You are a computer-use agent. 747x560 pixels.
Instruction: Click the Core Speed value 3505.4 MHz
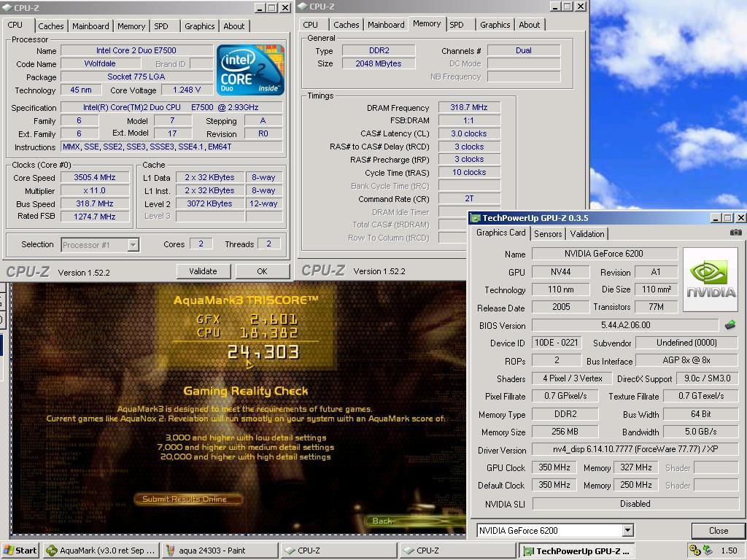(x=95, y=177)
